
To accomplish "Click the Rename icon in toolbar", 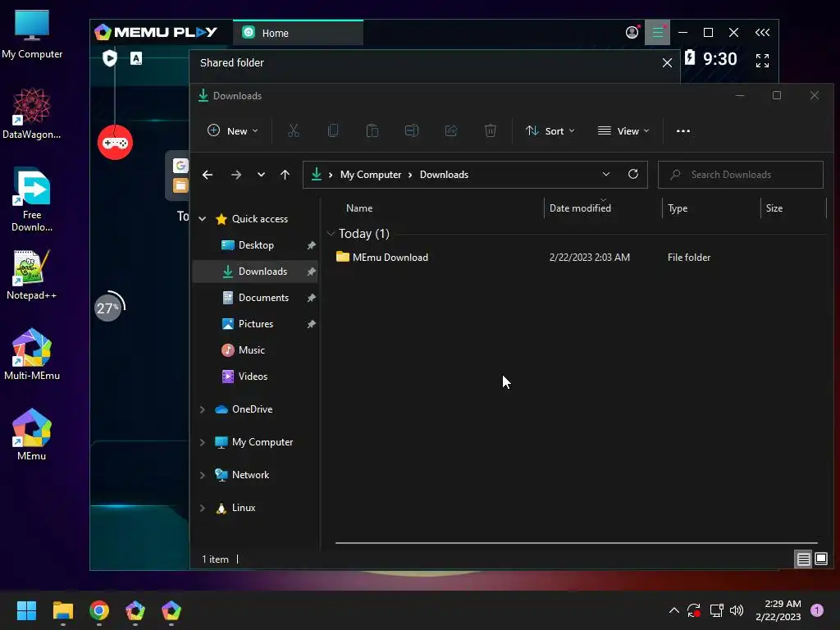I will (412, 130).
